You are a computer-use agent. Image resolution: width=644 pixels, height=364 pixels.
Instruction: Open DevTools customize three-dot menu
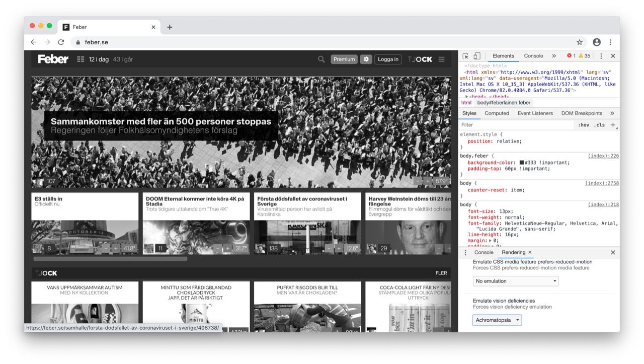(601, 56)
